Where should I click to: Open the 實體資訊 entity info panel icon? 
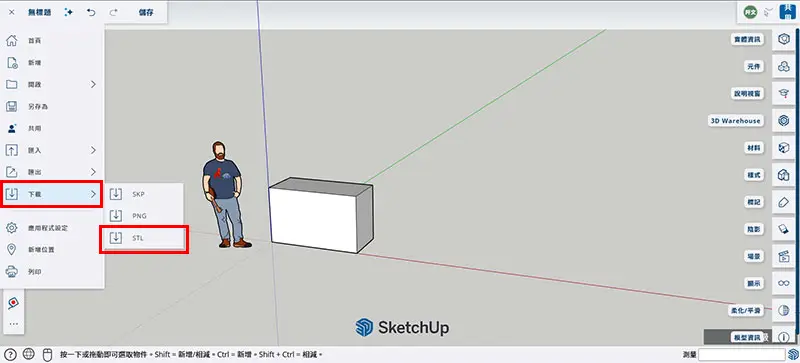point(784,39)
